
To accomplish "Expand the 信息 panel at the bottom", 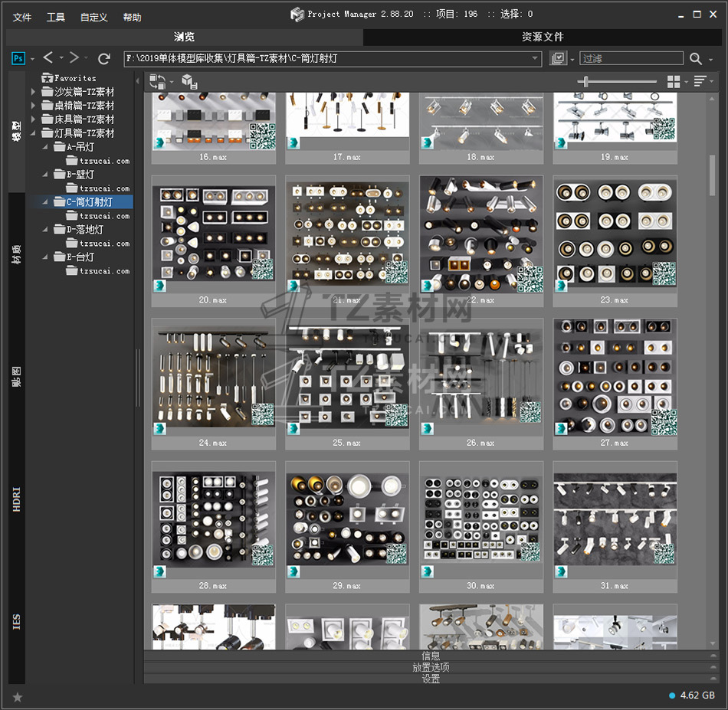I will pos(431,656).
